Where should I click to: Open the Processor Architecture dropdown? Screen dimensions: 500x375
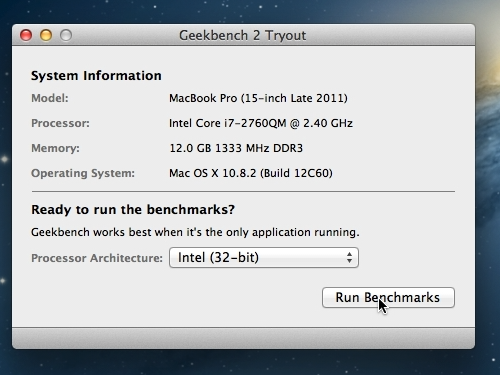click(264, 258)
